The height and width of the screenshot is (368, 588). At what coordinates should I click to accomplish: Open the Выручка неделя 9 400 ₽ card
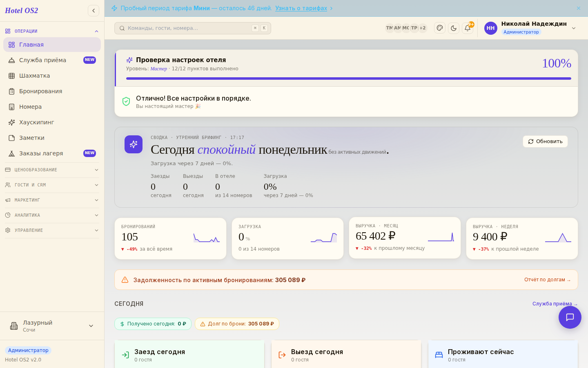tap(522, 238)
